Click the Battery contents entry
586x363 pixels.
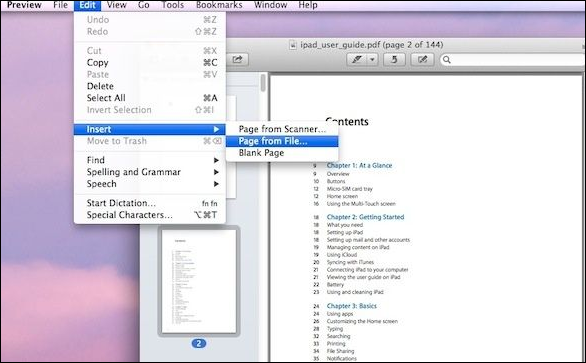335,285
